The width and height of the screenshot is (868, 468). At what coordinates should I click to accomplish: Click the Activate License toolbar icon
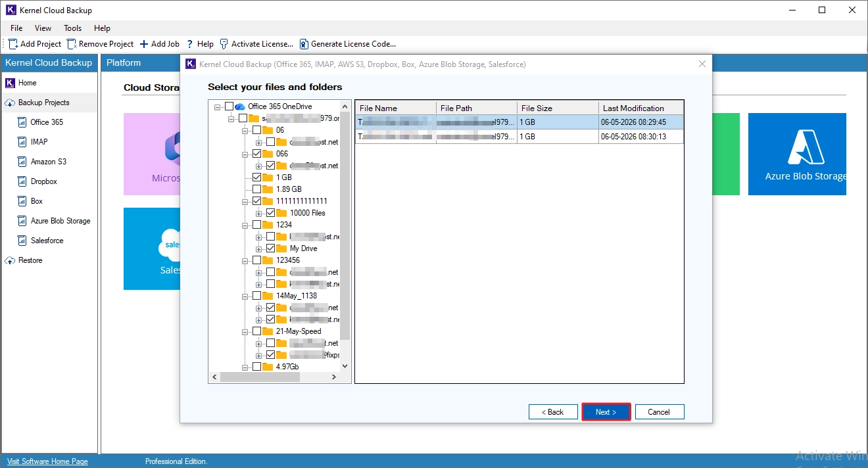pos(224,44)
